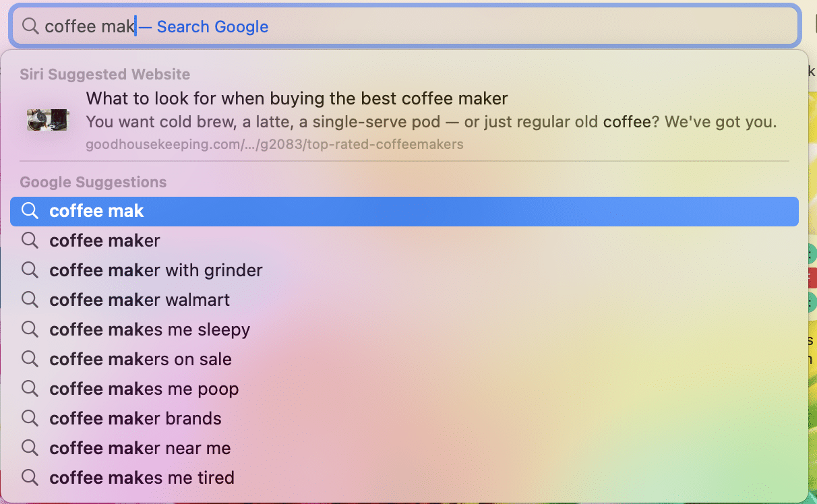Pick the "coffee maker walmart" suggestion

[x=404, y=300]
